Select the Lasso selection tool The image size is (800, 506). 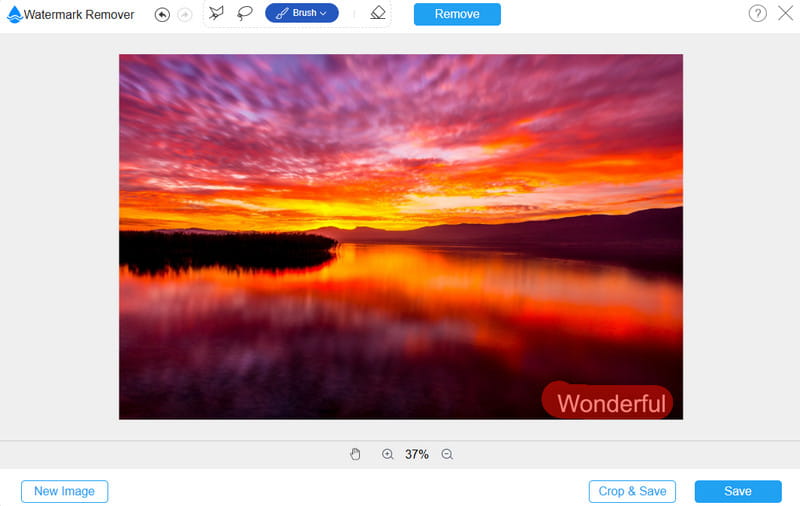point(245,13)
